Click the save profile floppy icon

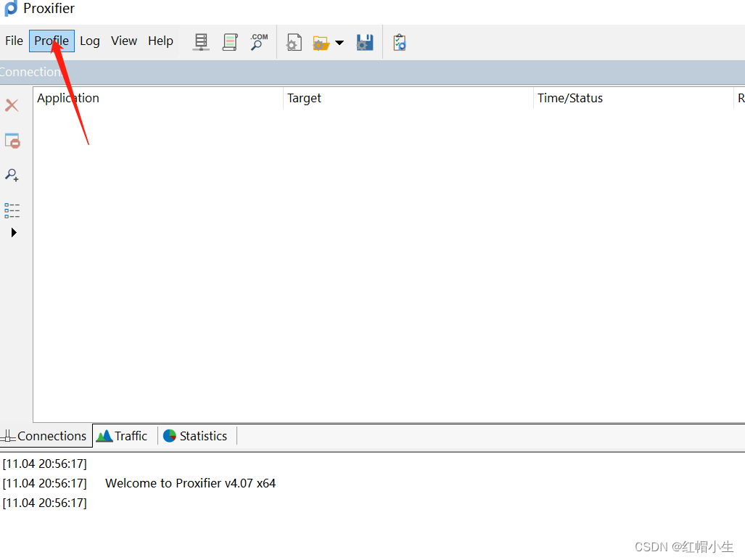pos(365,42)
